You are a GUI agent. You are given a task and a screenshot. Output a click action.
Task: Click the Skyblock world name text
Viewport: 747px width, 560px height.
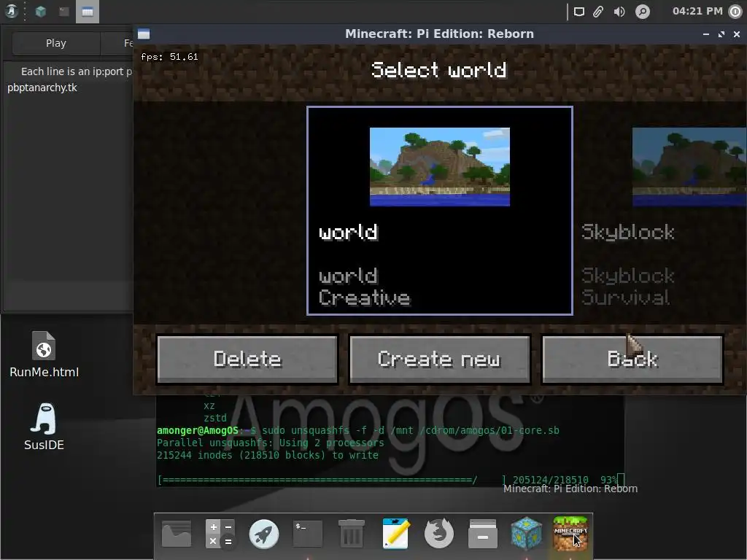[x=627, y=232]
